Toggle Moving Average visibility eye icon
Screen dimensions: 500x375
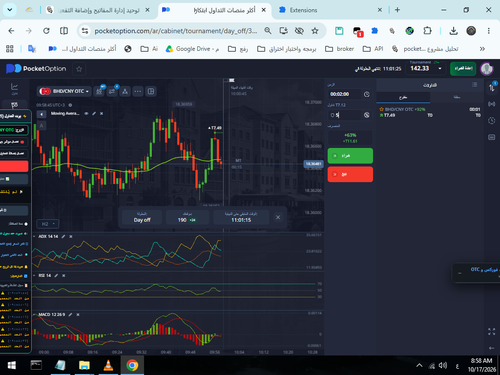point(86,114)
